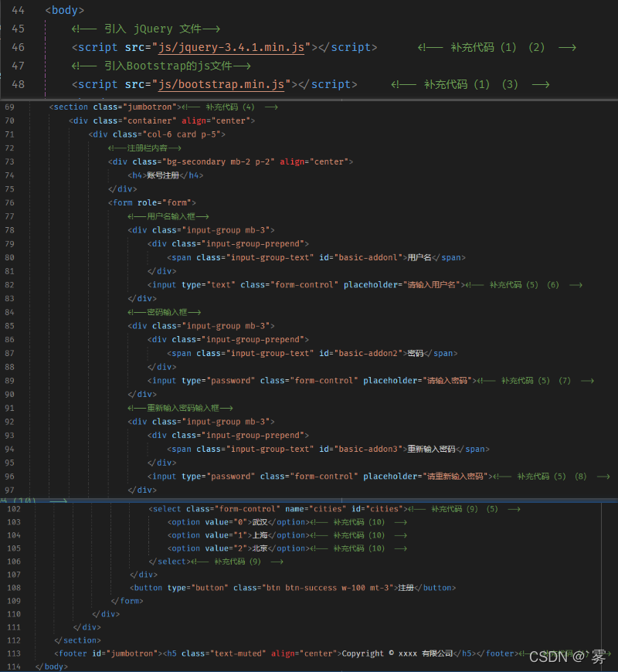Image resolution: width=618 pixels, height=672 pixels.
Task: Click the "basic-addon2" id value
Action: (x=368, y=354)
